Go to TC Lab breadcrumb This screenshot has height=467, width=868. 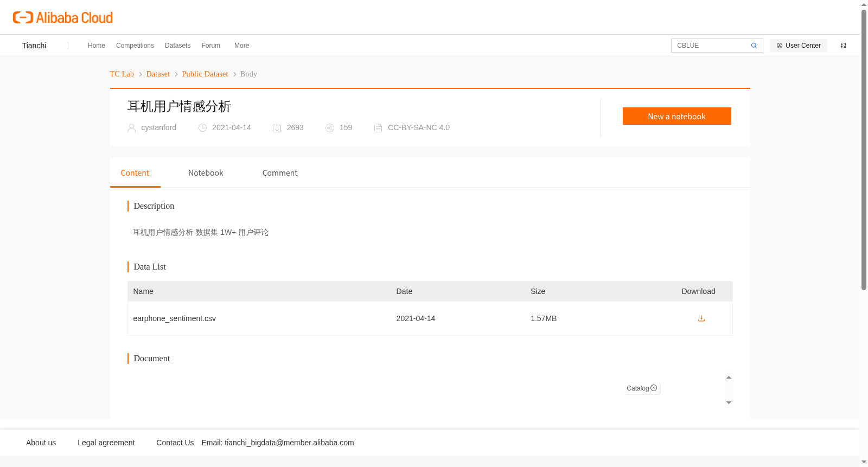pyautogui.click(x=122, y=74)
